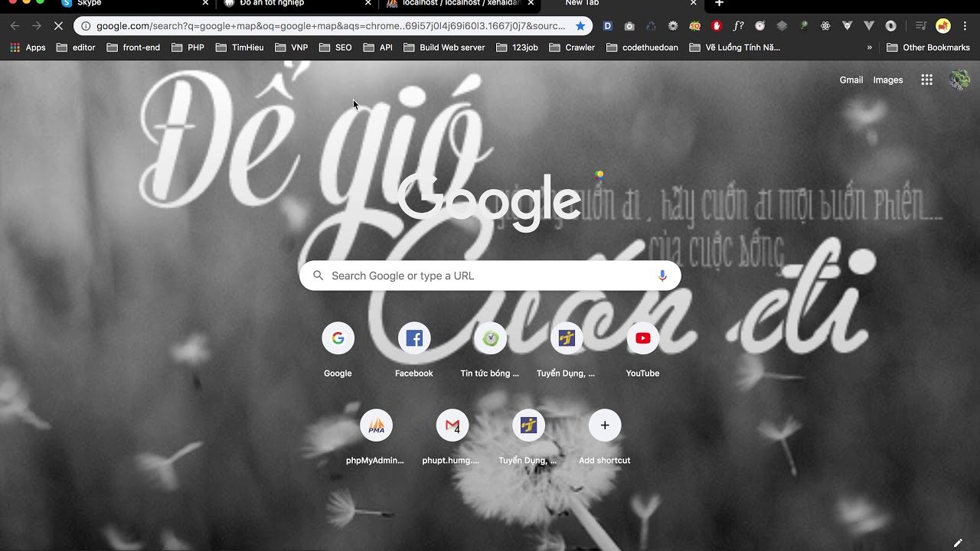The width and height of the screenshot is (980, 551).
Task: Click the Chrome profile avatar in toolbar
Action: (x=943, y=26)
